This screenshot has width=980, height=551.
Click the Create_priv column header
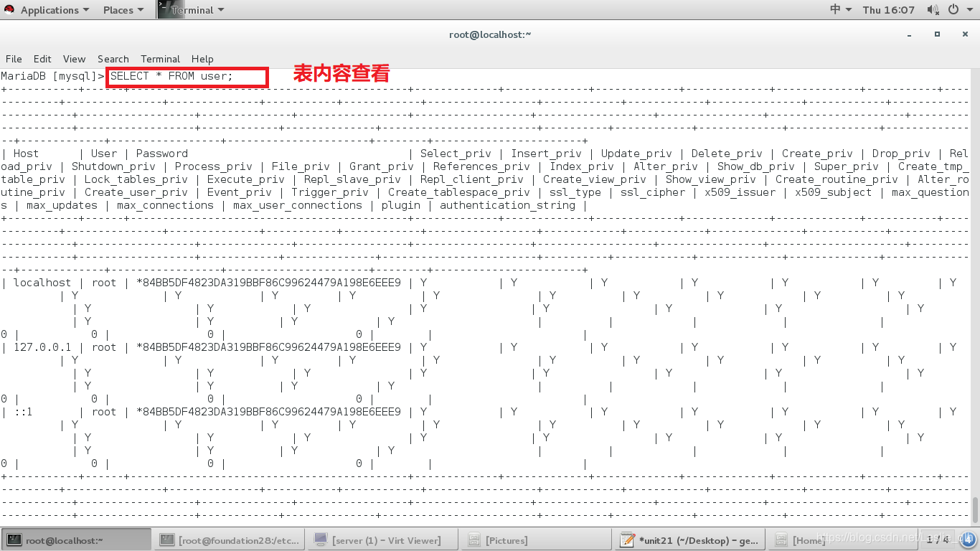coord(817,154)
